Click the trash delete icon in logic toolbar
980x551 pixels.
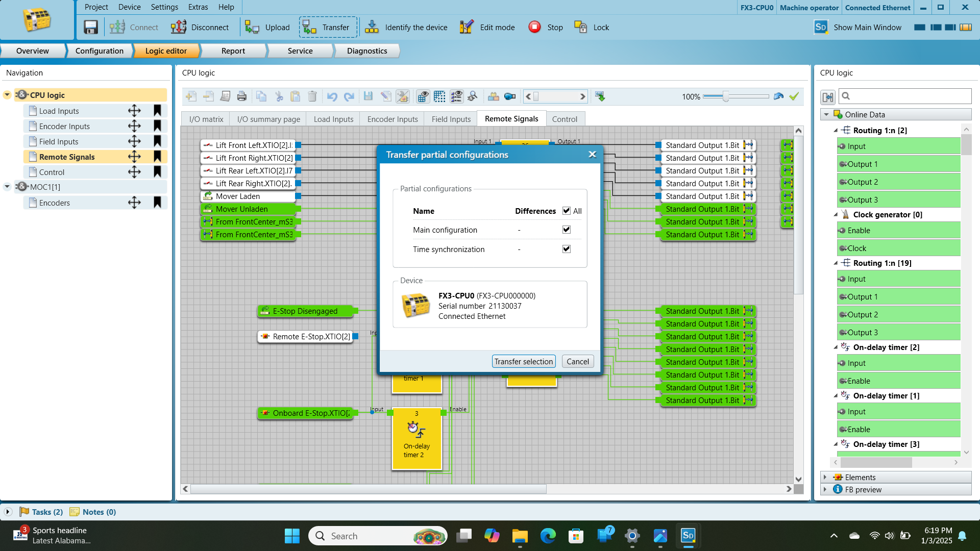312,96
